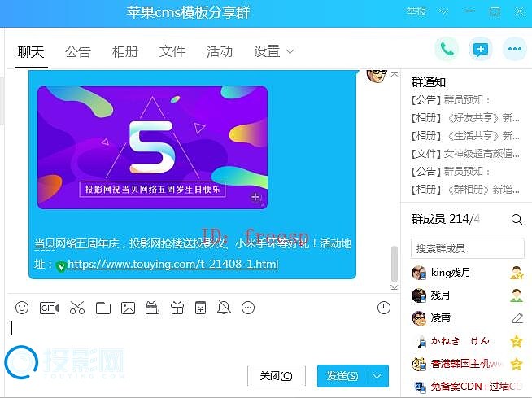
Task: Click the 举报 report button
Action: tap(416, 12)
